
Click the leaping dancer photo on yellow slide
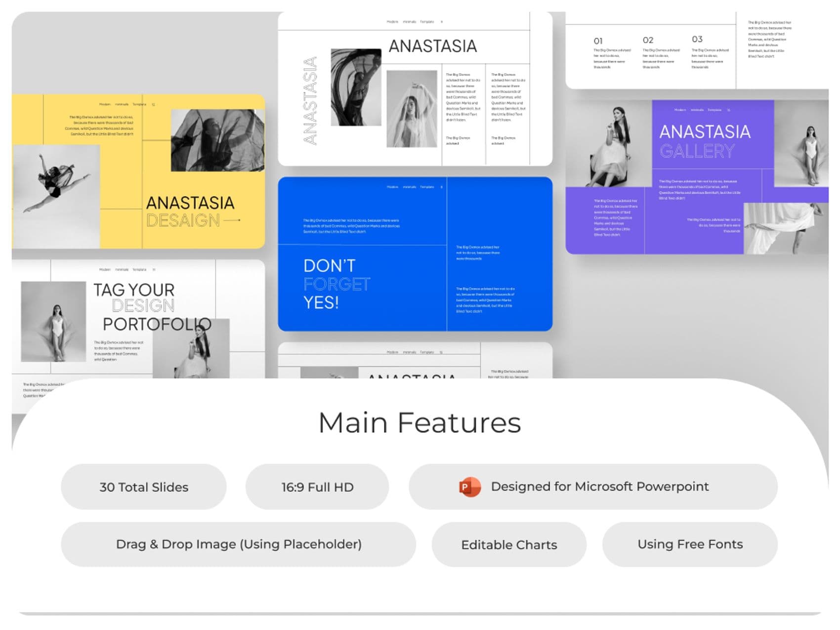click(56, 196)
